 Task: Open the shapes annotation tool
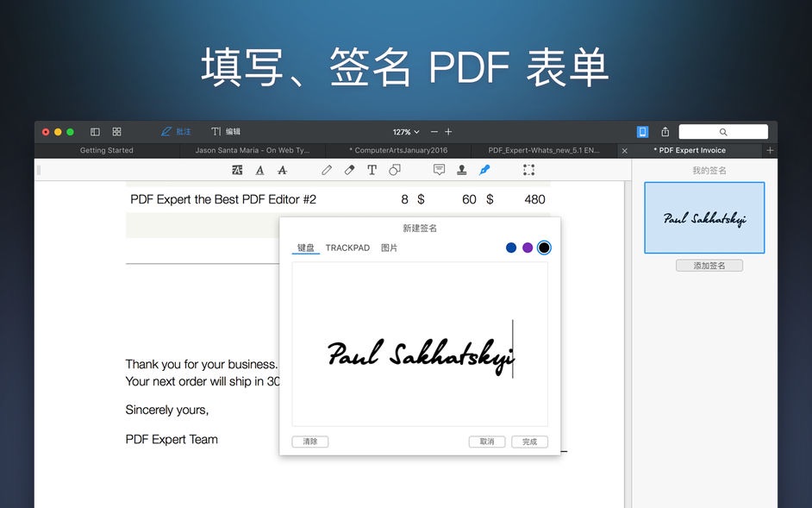pyautogui.click(x=394, y=170)
